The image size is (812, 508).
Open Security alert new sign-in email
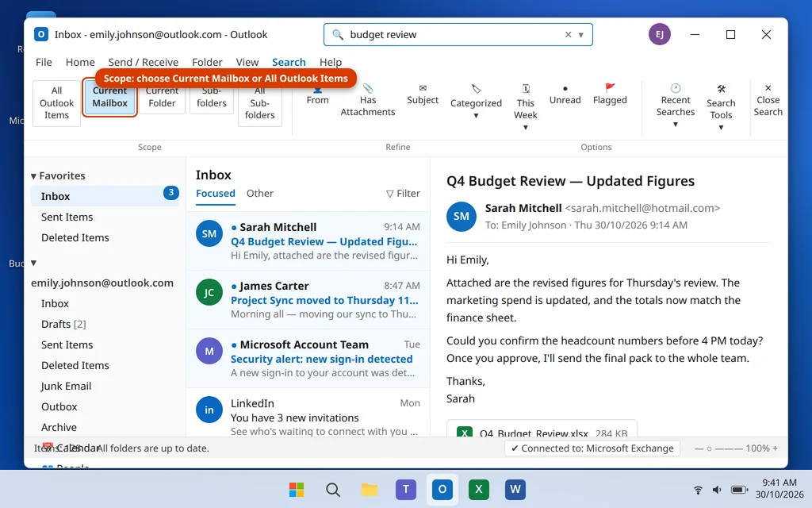[308, 358]
